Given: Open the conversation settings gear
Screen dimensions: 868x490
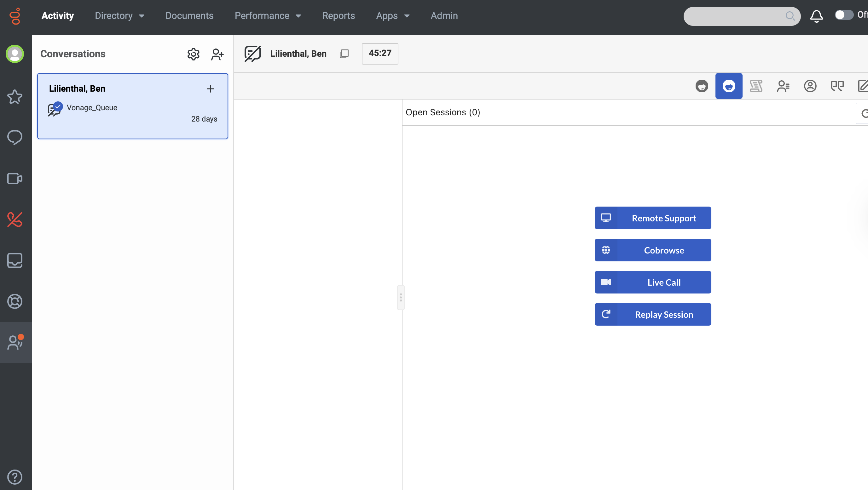Looking at the screenshot, I should [x=194, y=54].
